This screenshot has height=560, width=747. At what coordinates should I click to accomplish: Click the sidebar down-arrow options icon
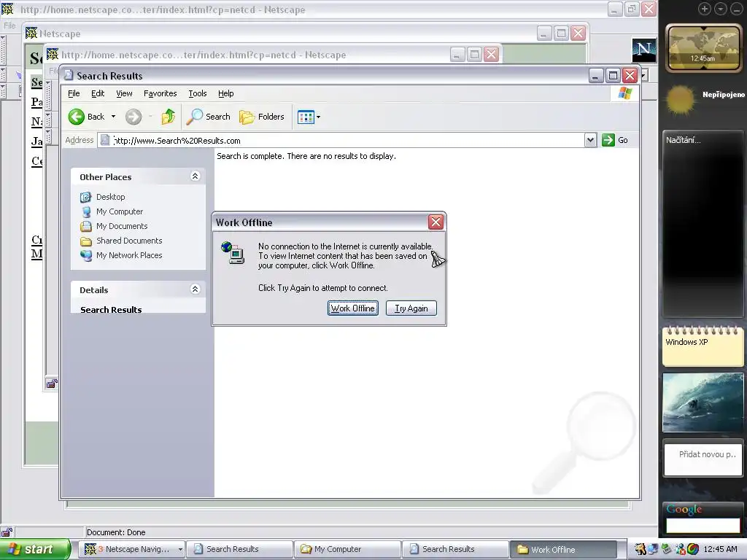point(720,9)
